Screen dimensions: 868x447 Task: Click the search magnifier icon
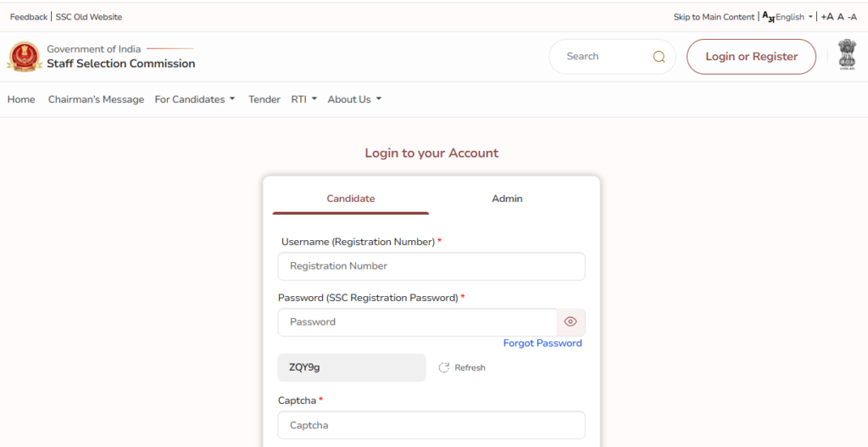click(x=659, y=57)
